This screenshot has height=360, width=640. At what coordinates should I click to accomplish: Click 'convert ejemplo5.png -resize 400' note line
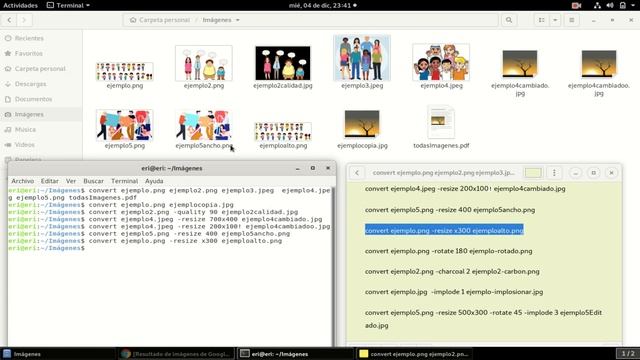(450, 210)
